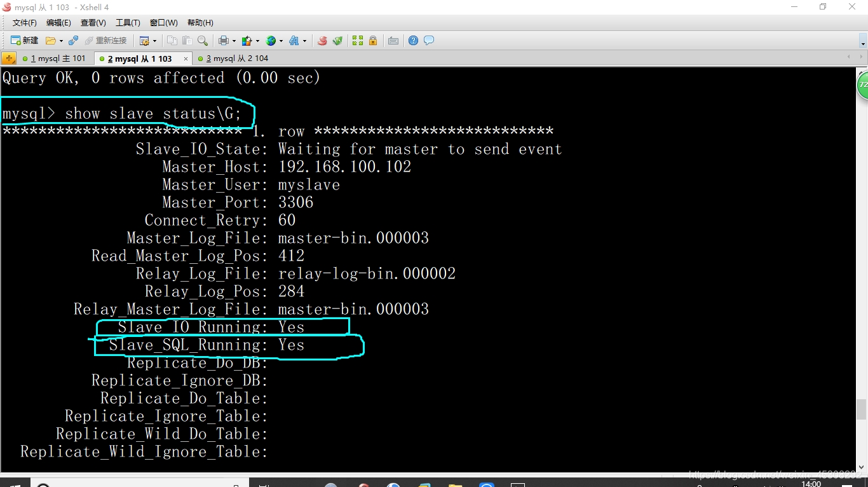The height and width of the screenshot is (487, 868).
Task: Click the Master_User value myslave
Action: [x=309, y=185]
